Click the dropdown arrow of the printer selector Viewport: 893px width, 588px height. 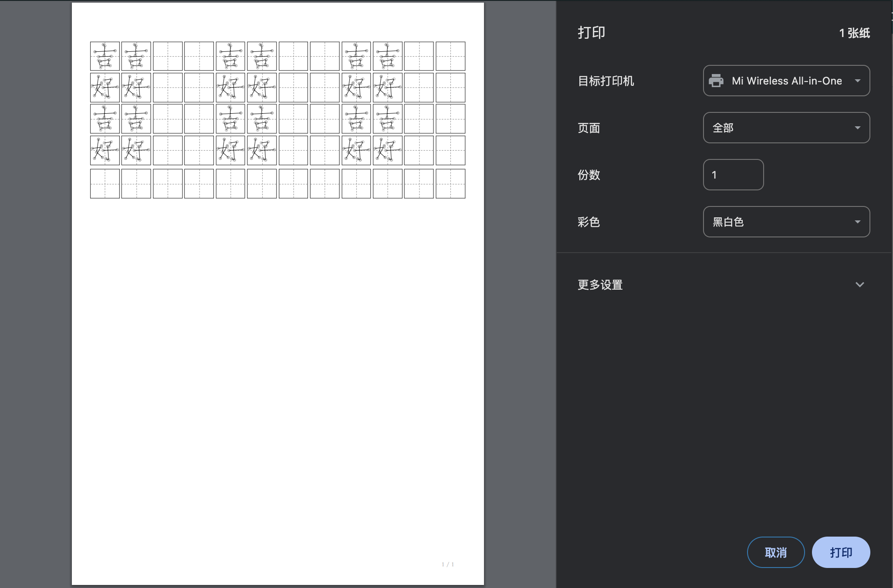click(857, 81)
